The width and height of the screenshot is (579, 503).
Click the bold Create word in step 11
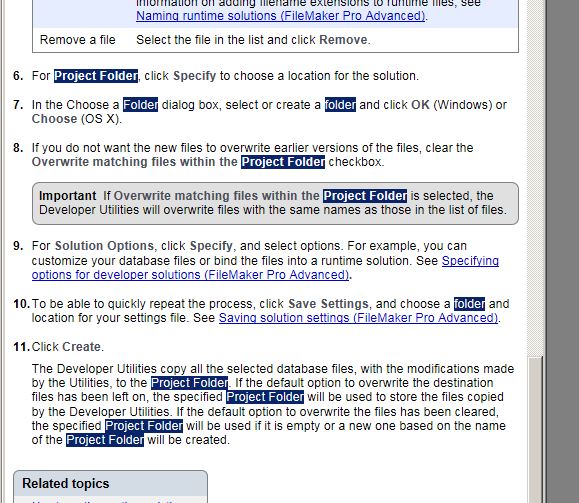tap(82, 347)
